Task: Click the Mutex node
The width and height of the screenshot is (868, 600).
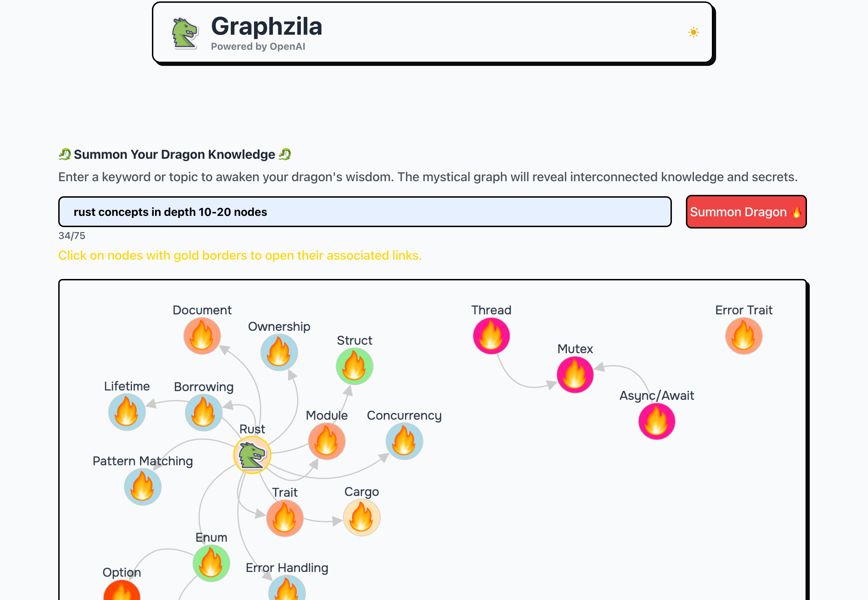Action: (x=575, y=374)
